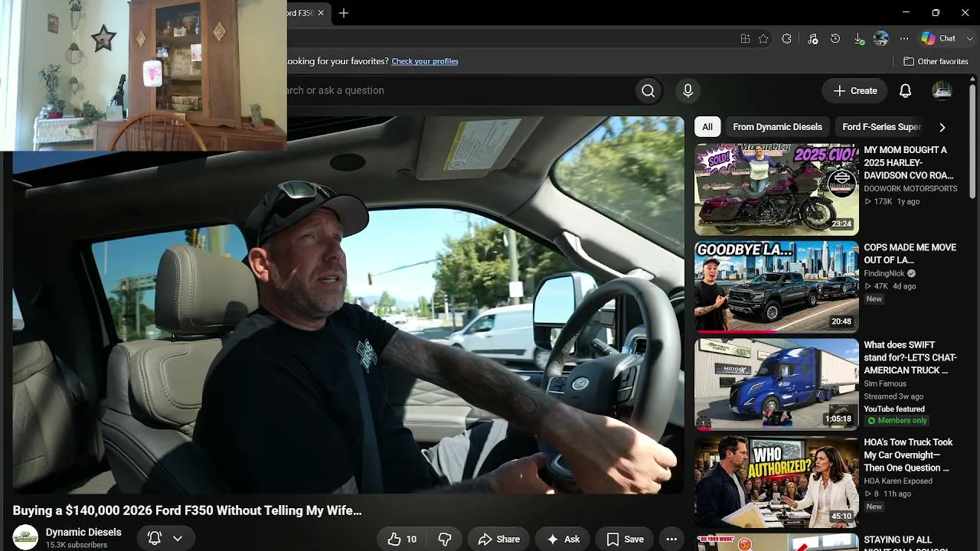Image resolution: width=980 pixels, height=551 pixels.
Task: Click the Create button
Action: (x=854, y=90)
